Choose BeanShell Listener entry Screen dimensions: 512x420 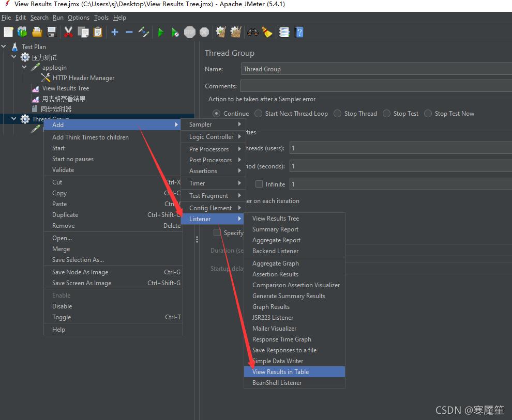coord(295,382)
